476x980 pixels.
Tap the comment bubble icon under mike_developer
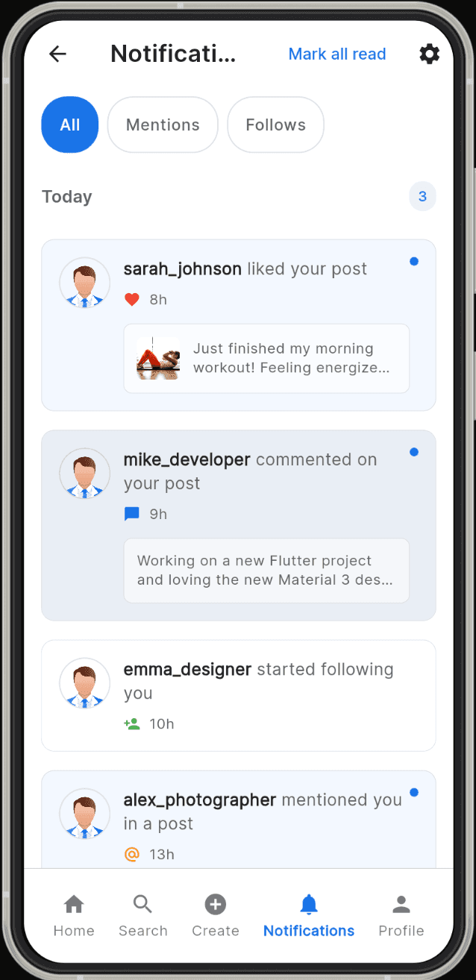(131, 513)
